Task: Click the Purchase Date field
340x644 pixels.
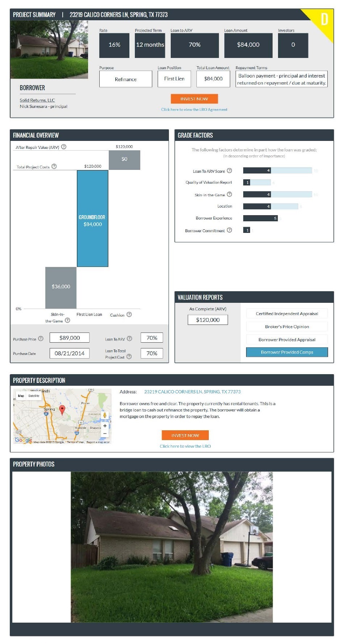Action: tap(69, 353)
